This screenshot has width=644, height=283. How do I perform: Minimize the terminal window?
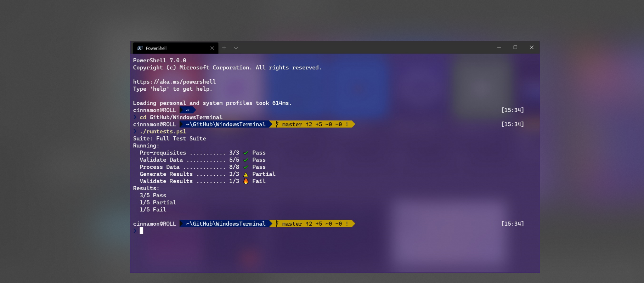[x=499, y=47]
